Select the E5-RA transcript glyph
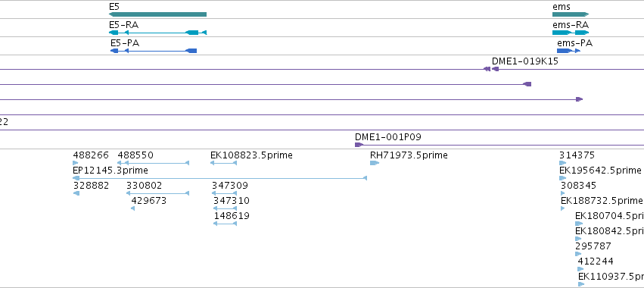Screen dimensions: 644x288 [x=157, y=33]
